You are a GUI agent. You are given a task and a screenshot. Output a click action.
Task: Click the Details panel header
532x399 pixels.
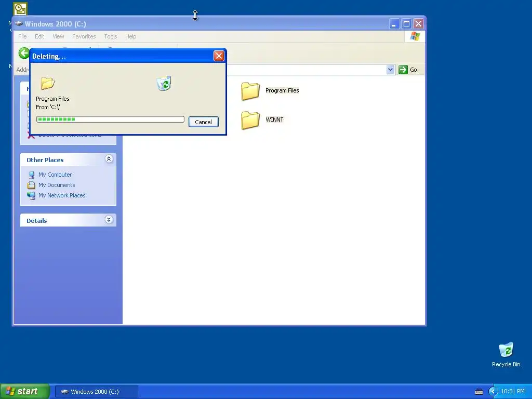pos(68,220)
